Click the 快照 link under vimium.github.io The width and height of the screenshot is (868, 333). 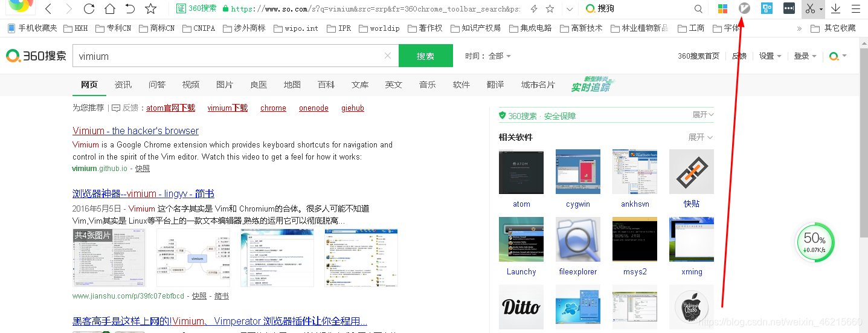pos(143,169)
